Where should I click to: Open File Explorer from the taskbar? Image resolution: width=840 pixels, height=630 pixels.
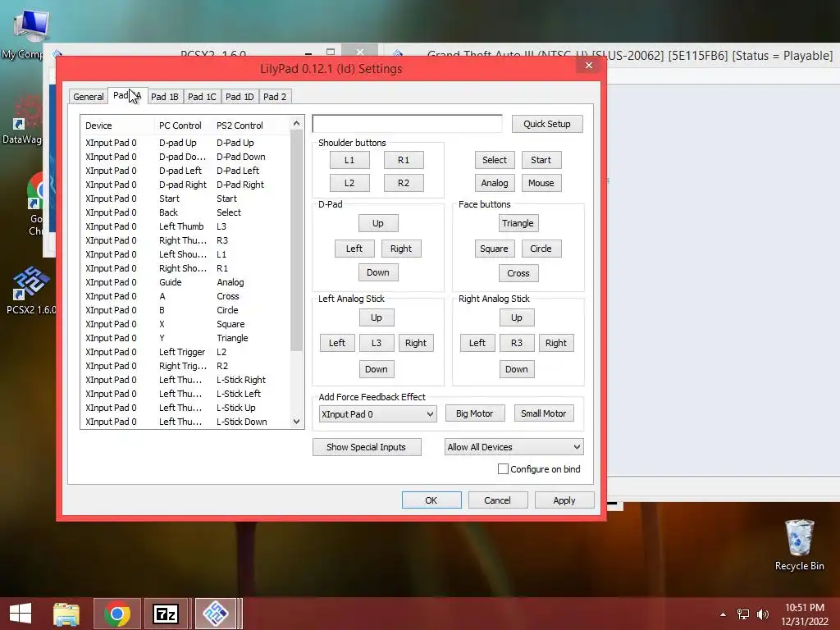coord(66,614)
